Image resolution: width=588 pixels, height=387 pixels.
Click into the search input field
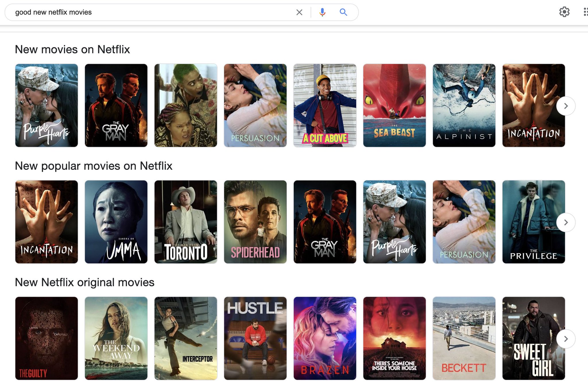point(152,12)
